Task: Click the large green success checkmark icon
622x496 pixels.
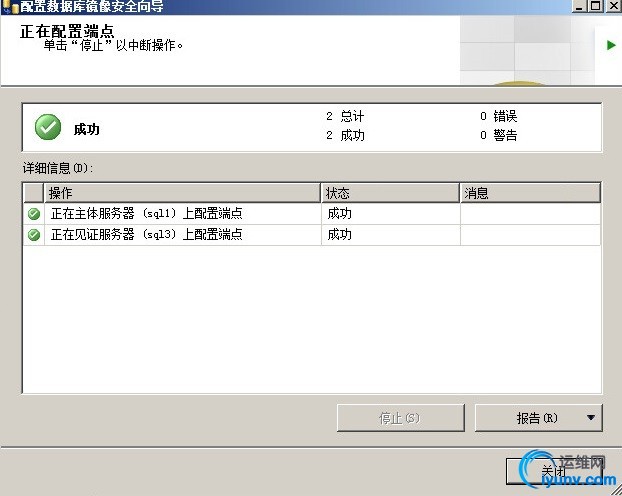Action: click(x=48, y=127)
